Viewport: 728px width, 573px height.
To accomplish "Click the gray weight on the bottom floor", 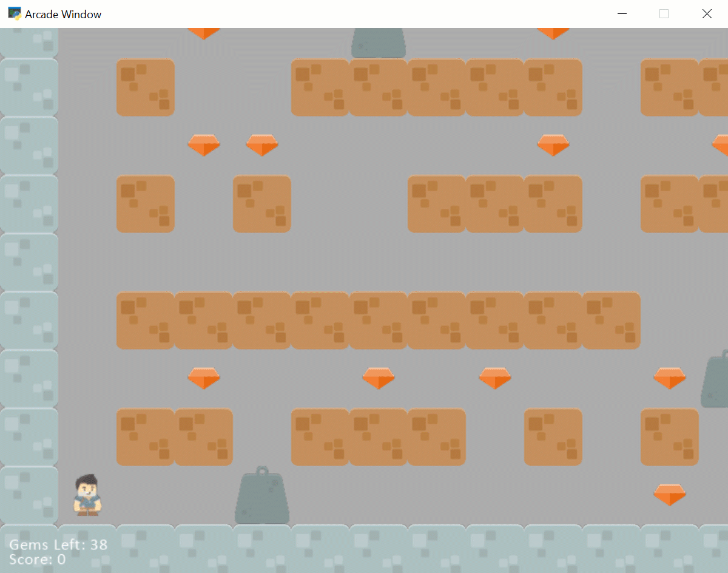I will pyautogui.click(x=261, y=498).
